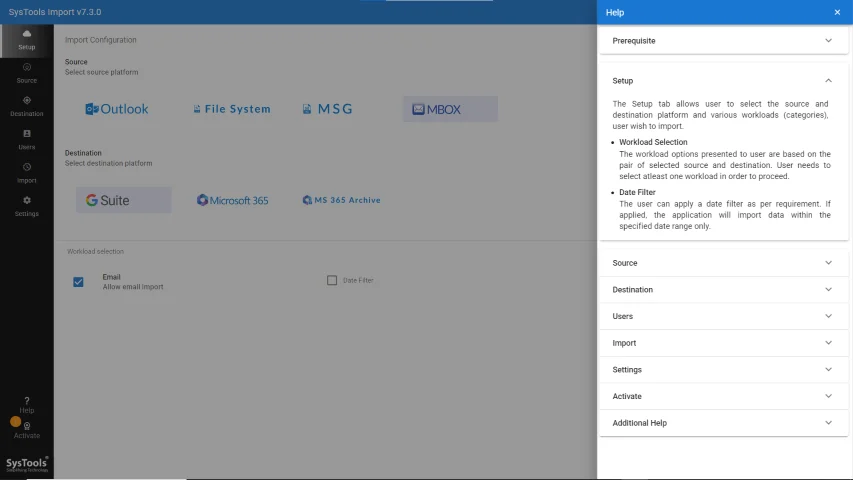Select Microsoft 365 as destination platform
The image size is (853, 480).
click(x=232, y=200)
